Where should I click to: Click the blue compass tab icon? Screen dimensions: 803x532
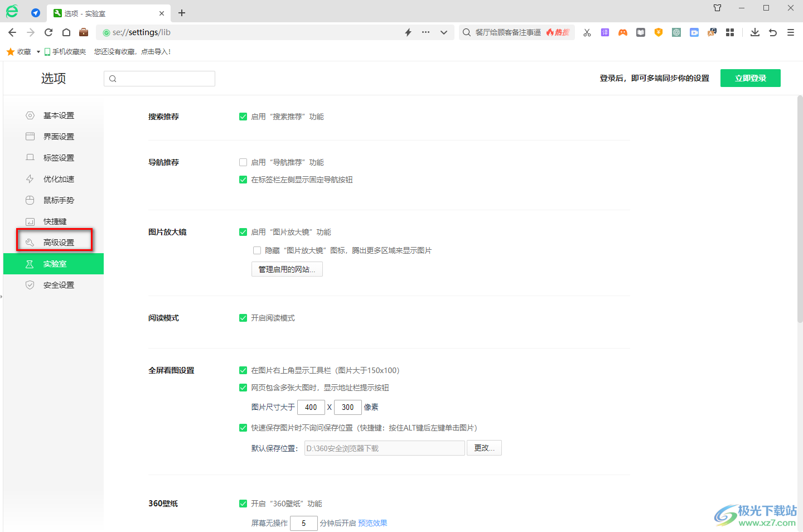point(36,13)
